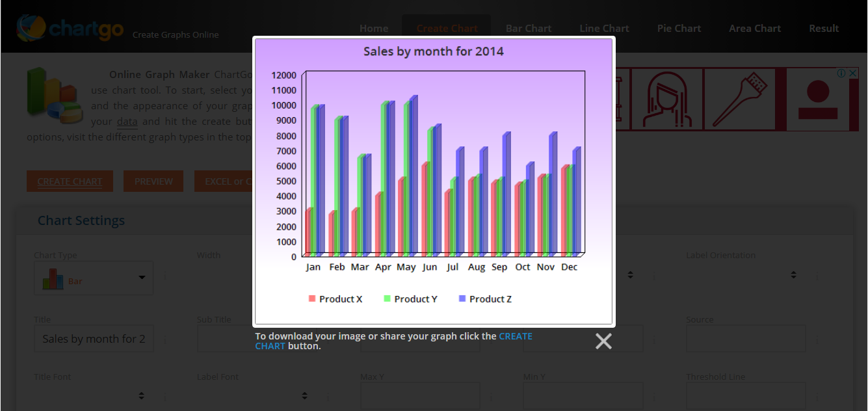Go to the Pie Chart page
Image resolution: width=868 pixels, height=411 pixels.
coord(679,29)
